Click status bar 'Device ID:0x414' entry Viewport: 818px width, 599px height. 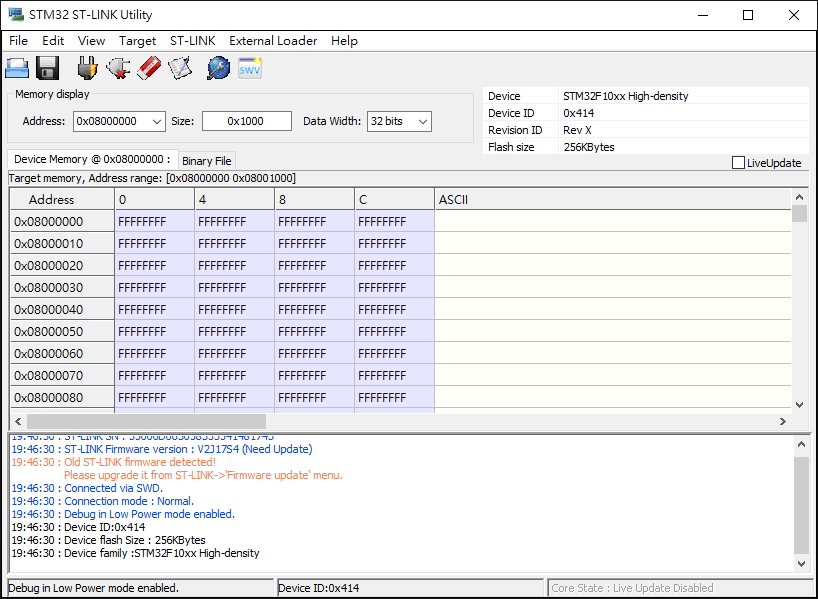[x=411, y=588]
